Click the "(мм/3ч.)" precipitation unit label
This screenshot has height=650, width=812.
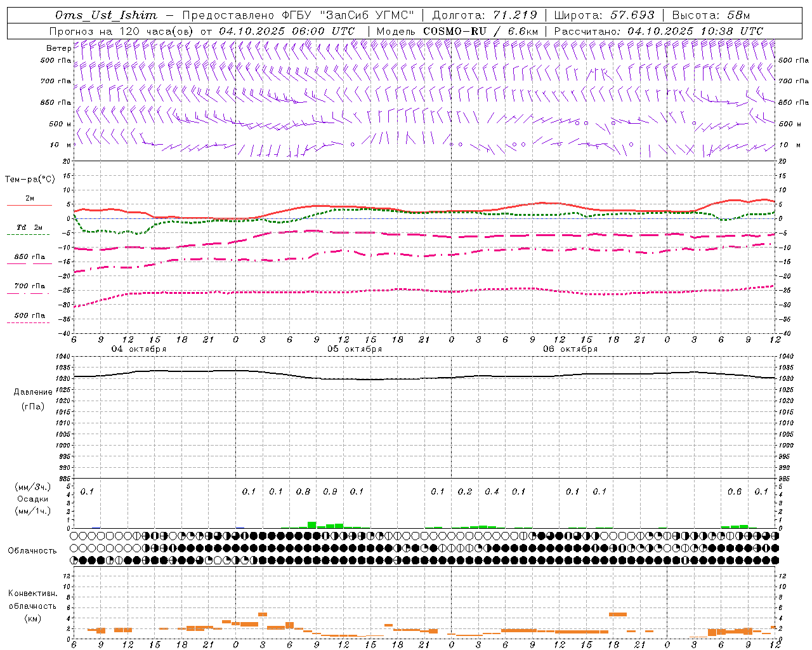coord(33,487)
